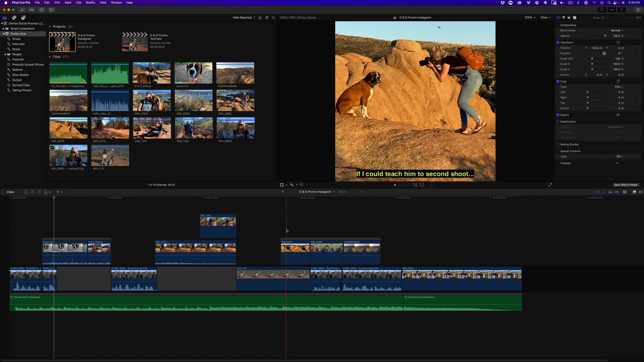This screenshot has width=644, height=362.
Task: Uncheck the Transform checkbox
Action: (558, 43)
